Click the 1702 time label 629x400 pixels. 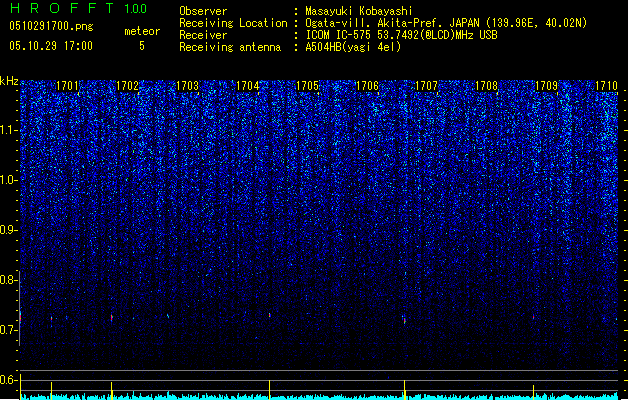coord(127,86)
